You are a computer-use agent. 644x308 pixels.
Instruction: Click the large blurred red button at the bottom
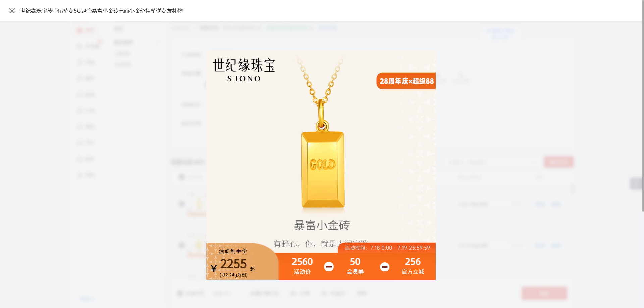(x=544, y=293)
